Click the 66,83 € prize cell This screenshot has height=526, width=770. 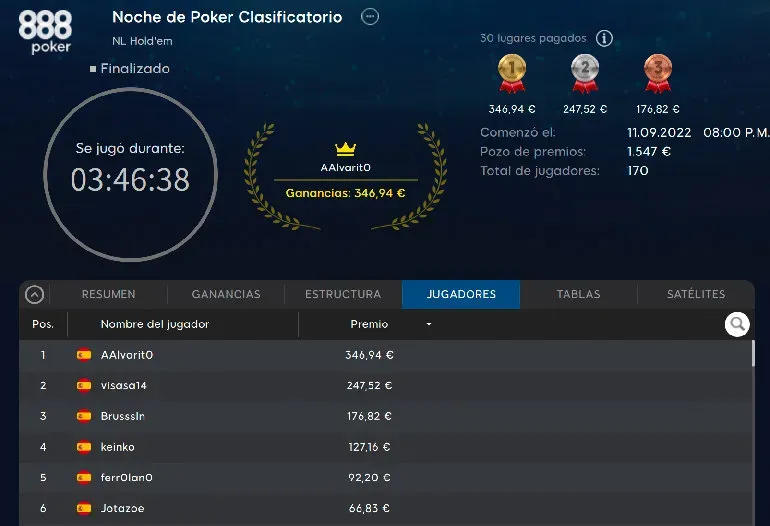369,508
